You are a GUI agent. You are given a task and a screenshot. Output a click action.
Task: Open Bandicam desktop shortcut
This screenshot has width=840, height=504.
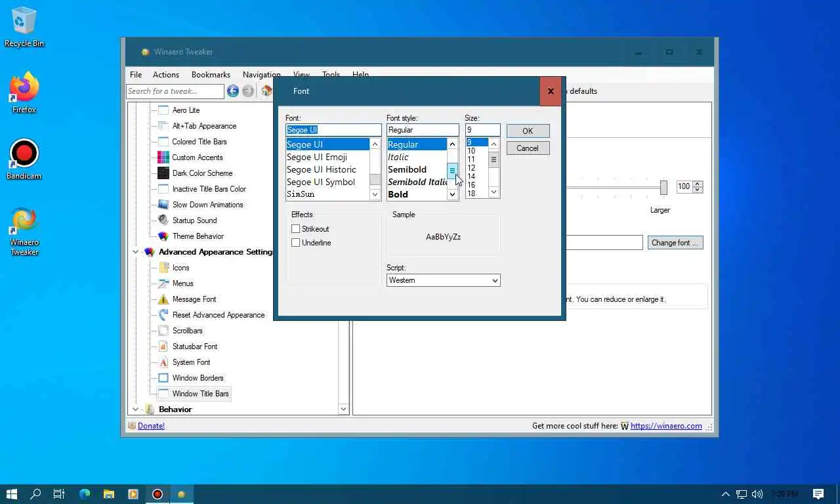(24, 159)
